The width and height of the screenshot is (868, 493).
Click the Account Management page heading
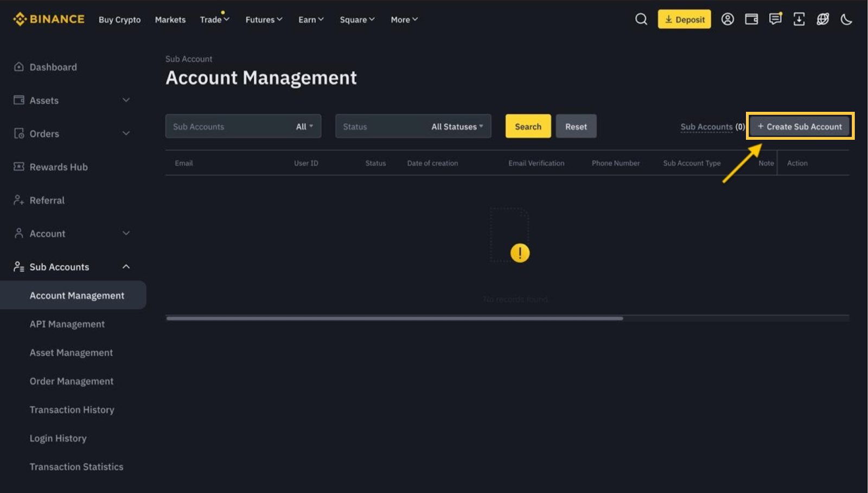[261, 78]
